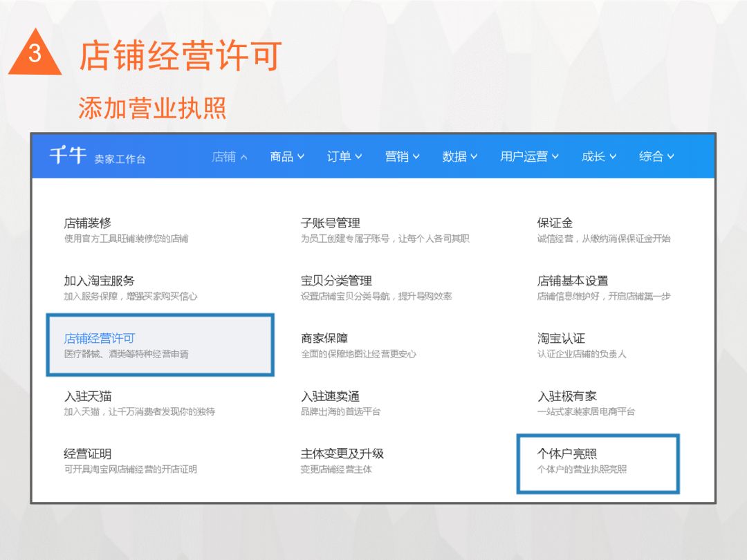Open the 用户运营 menu label

(524, 156)
